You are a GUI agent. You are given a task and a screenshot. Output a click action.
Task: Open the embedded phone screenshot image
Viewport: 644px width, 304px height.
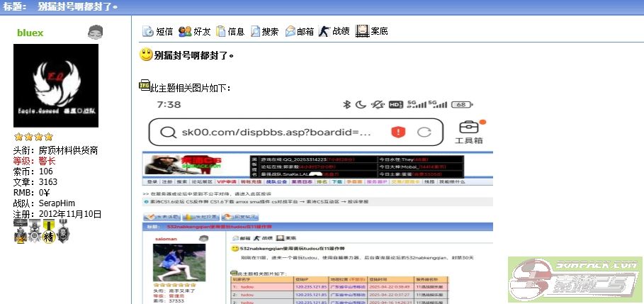pyautogui.click(x=317, y=198)
